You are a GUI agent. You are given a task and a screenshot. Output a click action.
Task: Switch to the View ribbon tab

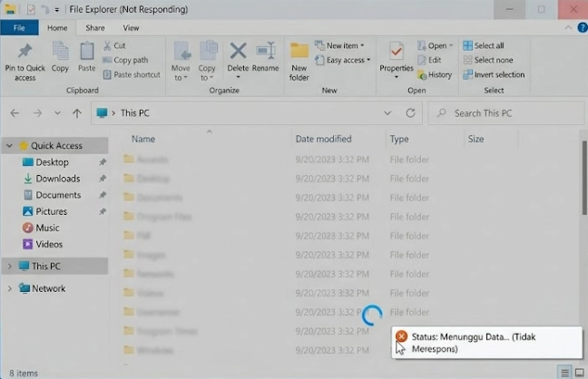(131, 28)
